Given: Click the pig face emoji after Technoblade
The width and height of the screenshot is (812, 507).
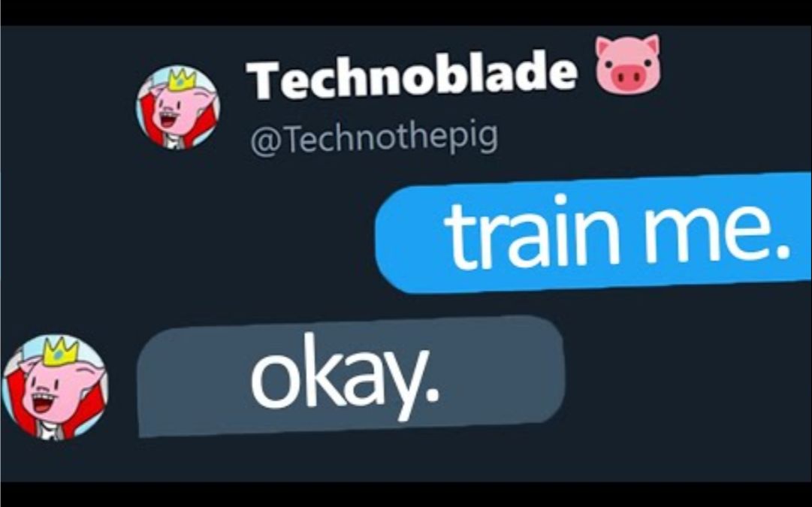Looking at the screenshot, I should tap(628, 65).
